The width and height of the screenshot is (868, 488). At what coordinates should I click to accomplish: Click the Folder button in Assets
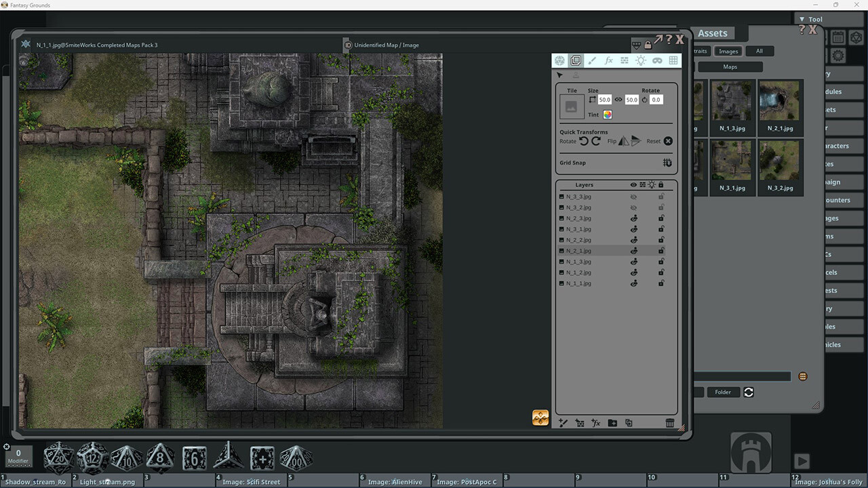point(723,392)
